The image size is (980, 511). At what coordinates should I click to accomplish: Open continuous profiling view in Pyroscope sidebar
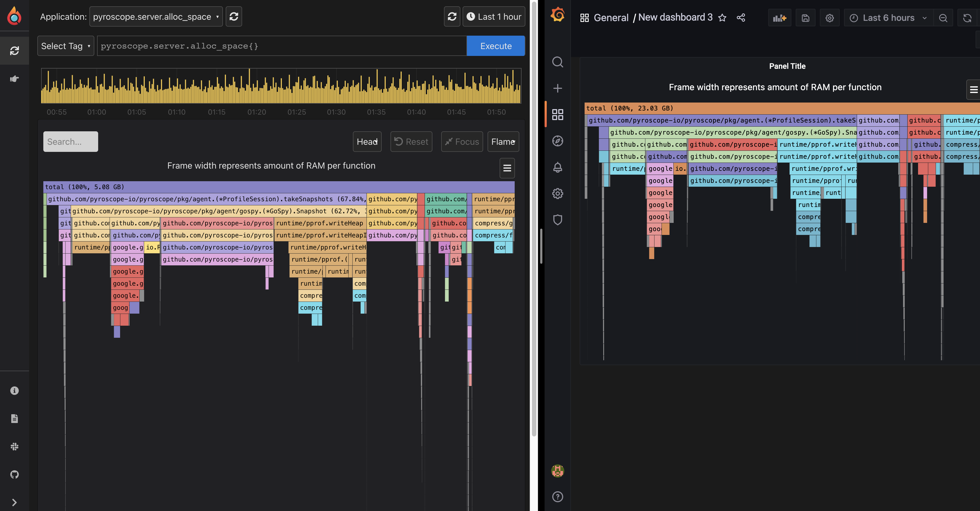[x=15, y=51]
